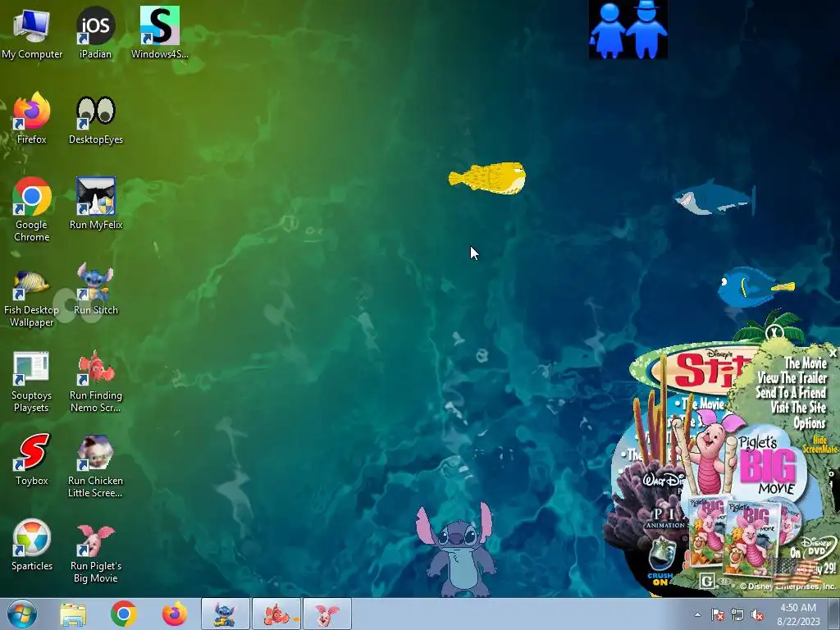Click 'View The Trailer' in the Piglet menu
The width and height of the screenshot is (840, 630).
coord(792,377)
